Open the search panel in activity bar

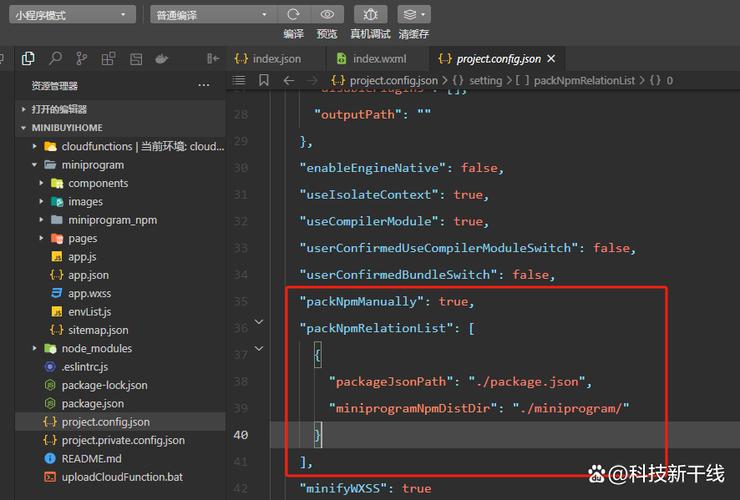(x=56, y=59)
